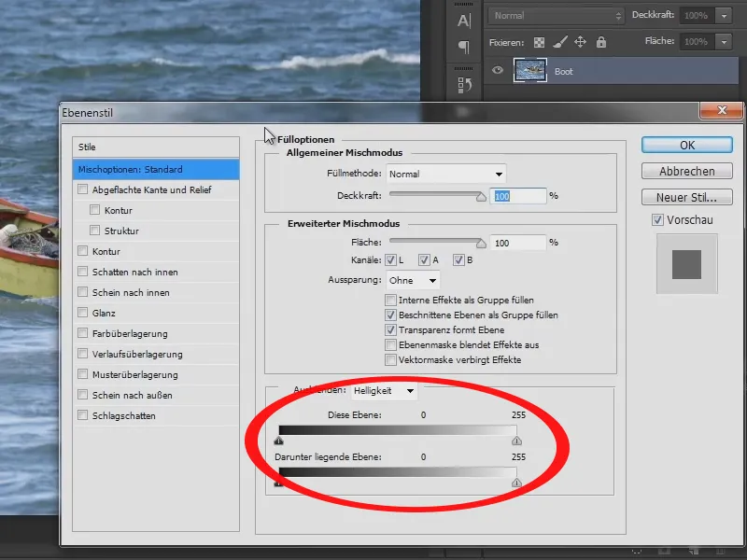
Task: Open Schlagschatten style entry
Action: click(156, 415)
